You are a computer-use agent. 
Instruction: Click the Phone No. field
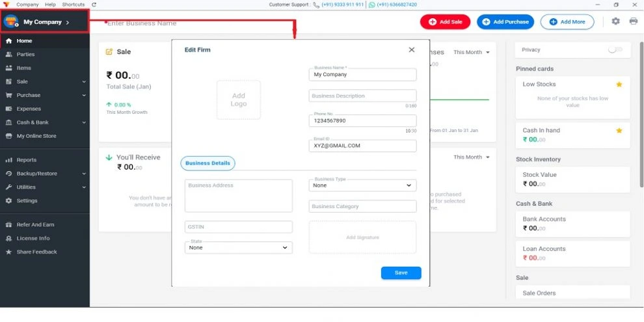click(363, 121)
